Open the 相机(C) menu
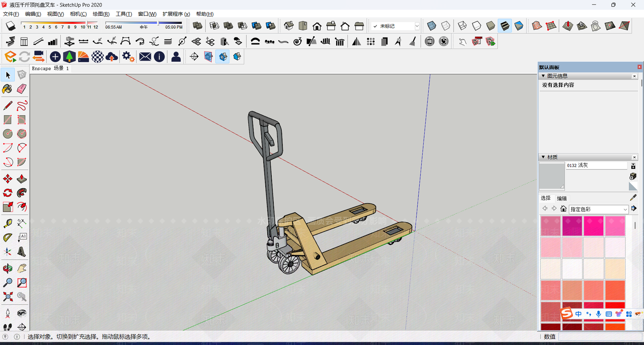This screenshot has height=345, width=644. click(78, 14)
